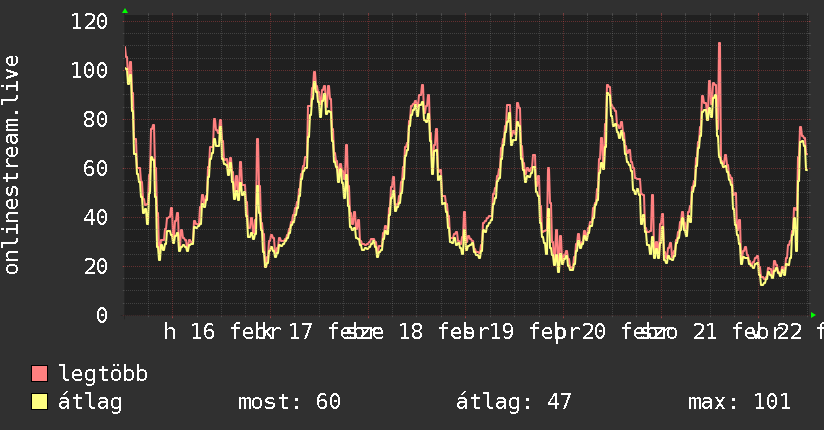
Task: Select the átlag legend label
Action: [90, 402]
